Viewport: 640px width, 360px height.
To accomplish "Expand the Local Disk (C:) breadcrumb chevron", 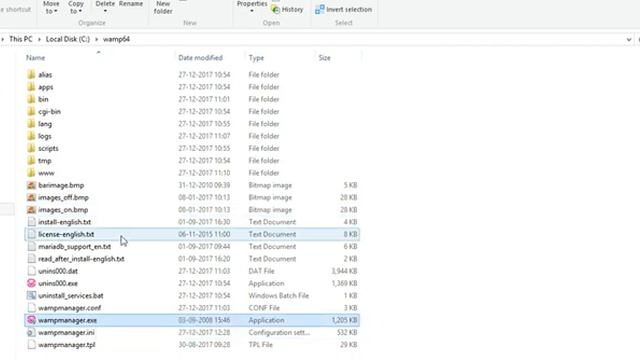I will pyautogui.click(x=97, y=39).
